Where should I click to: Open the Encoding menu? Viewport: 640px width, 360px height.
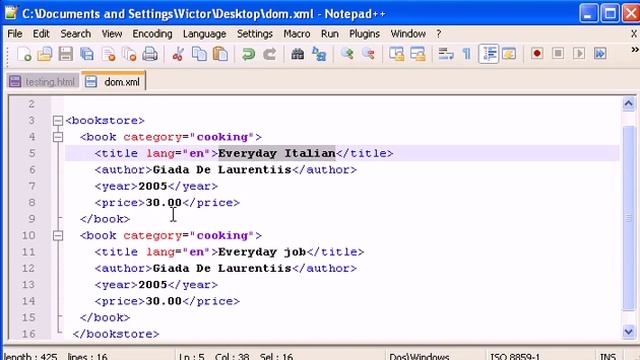pos(152,34)
